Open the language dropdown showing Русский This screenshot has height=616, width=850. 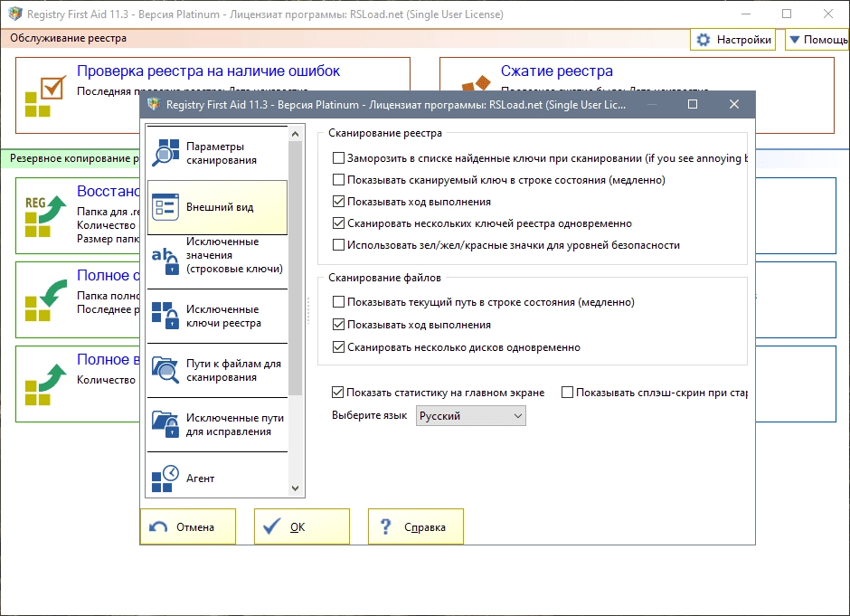(x=470, y=416)
